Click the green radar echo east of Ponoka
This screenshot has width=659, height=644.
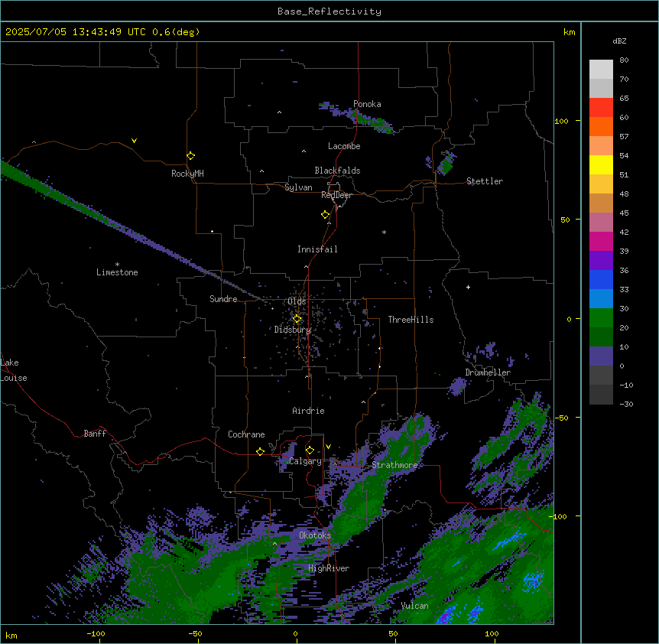[x=374, y=123]
